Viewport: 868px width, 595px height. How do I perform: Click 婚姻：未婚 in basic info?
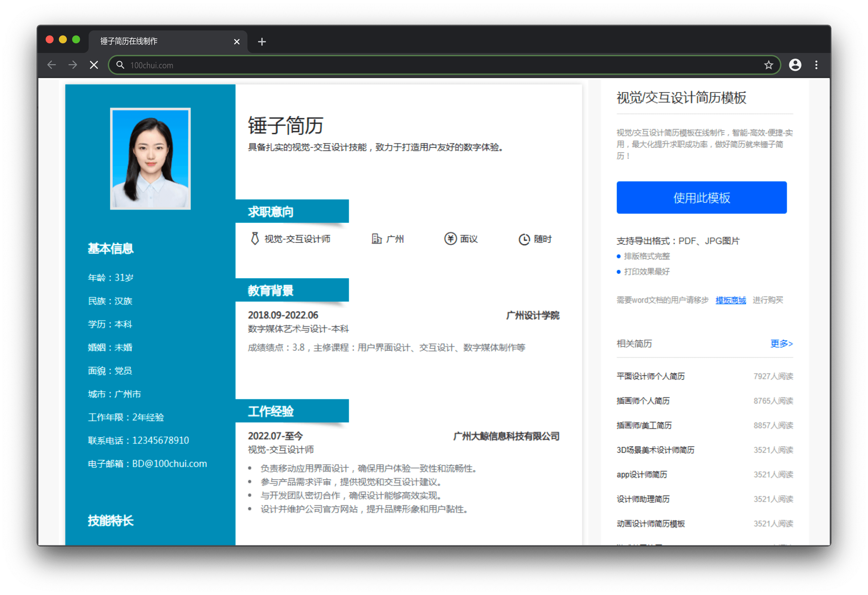tap(110, 347)
